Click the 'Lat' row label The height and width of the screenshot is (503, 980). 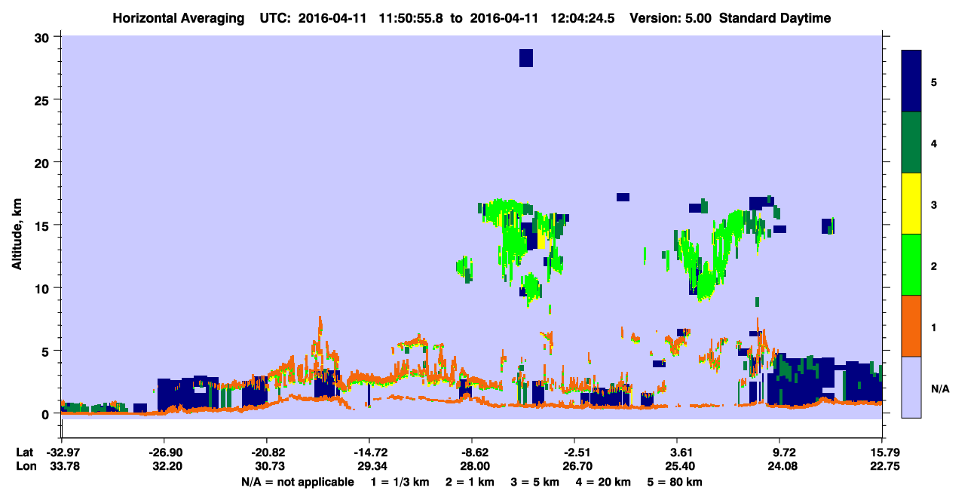[x=25, y=452]
